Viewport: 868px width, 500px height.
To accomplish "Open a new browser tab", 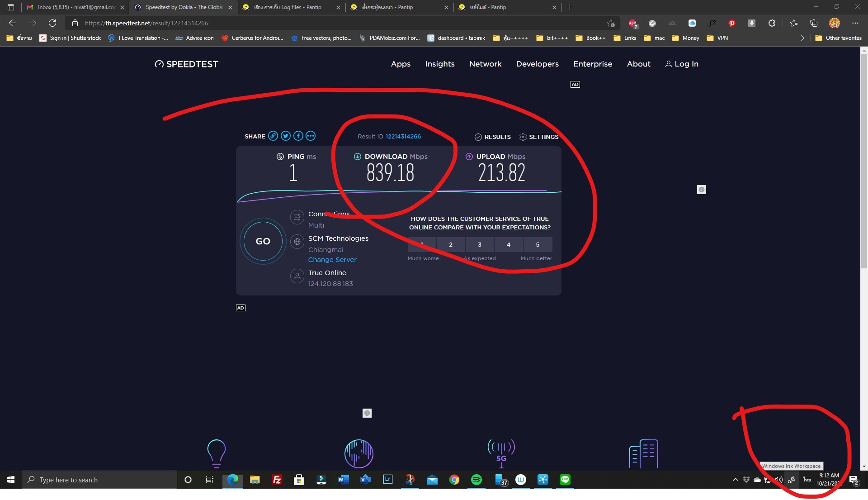I will click(x=570, y=7).
